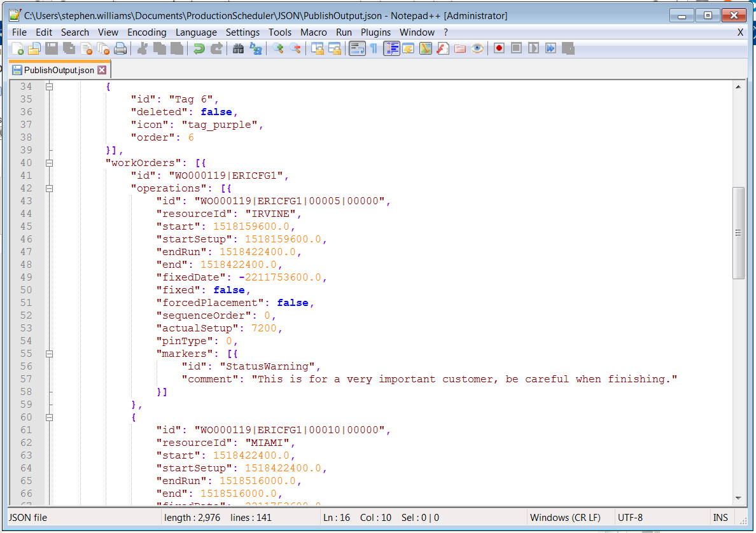Open the Tools menu

tap(279, 32)
